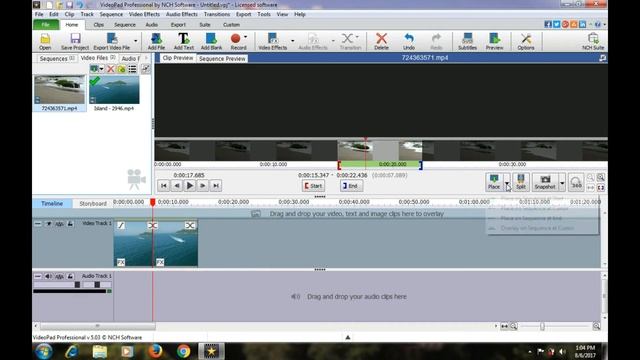Click the Add File icon
Image resolution: width=640 pixels, height=360 pixels.
[156, 41]
